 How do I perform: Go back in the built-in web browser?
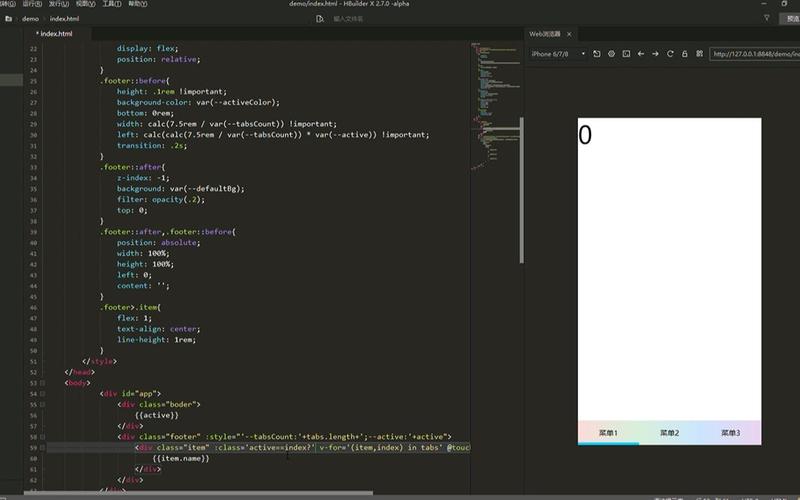[641, 54]
